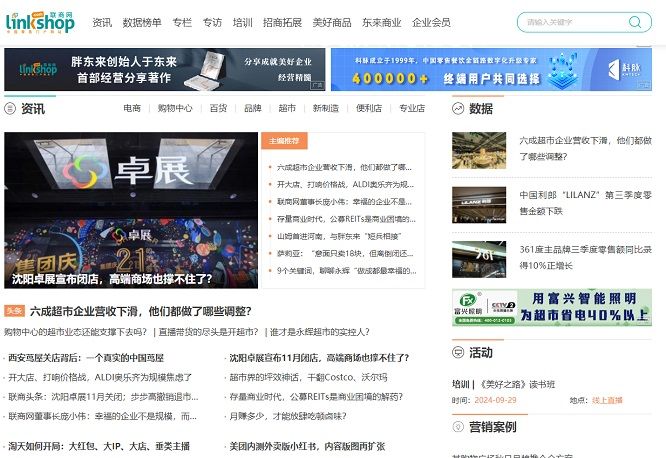Open the 胖东来创始人于东来 book banner

pos(165,69)
